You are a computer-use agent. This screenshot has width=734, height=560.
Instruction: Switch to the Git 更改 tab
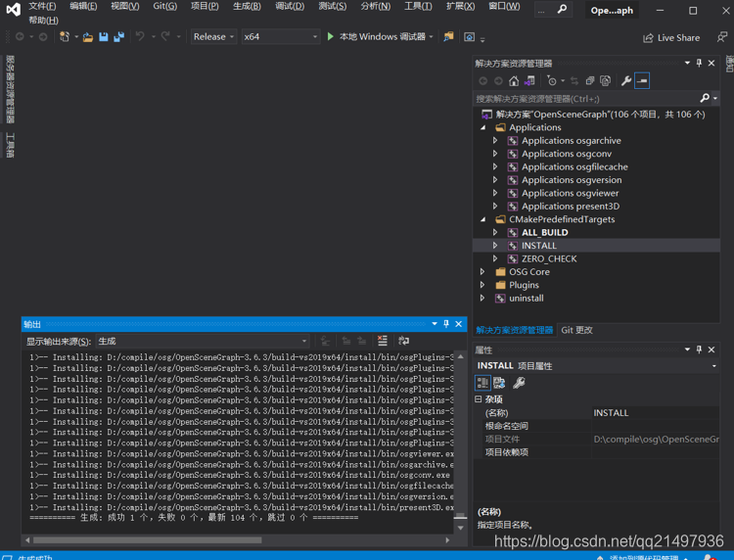click(576, 330)
